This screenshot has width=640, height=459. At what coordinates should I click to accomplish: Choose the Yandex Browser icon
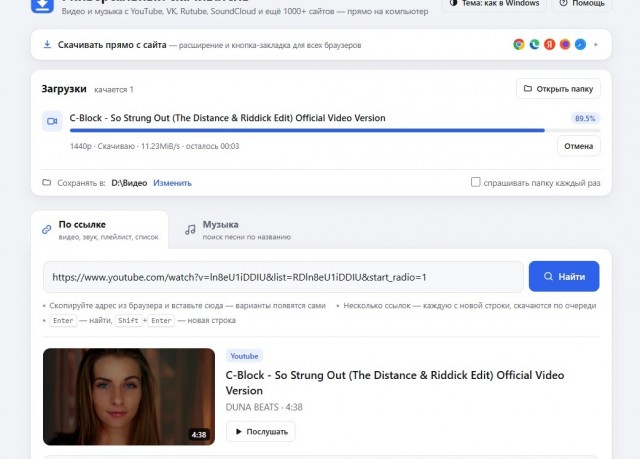(x=549, y=44)
